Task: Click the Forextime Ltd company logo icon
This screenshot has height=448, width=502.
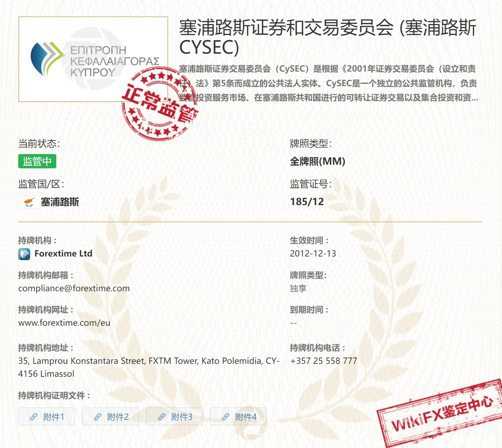Action: pyautogui.click(x=24, y=254)
